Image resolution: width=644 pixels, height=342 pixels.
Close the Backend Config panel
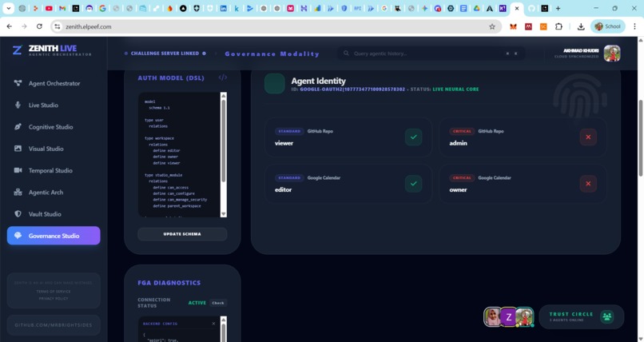(213, 324)
